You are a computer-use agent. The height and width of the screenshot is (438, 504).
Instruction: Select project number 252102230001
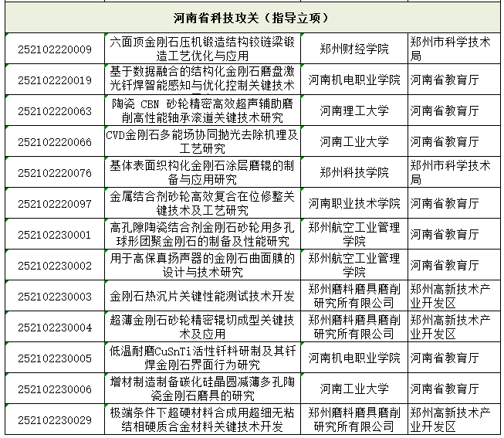pos(55,235)
